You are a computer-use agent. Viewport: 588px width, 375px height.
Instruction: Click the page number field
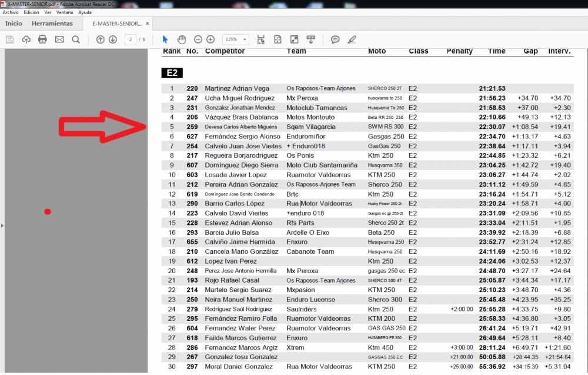pyautogui.click(x=130, y=39)
